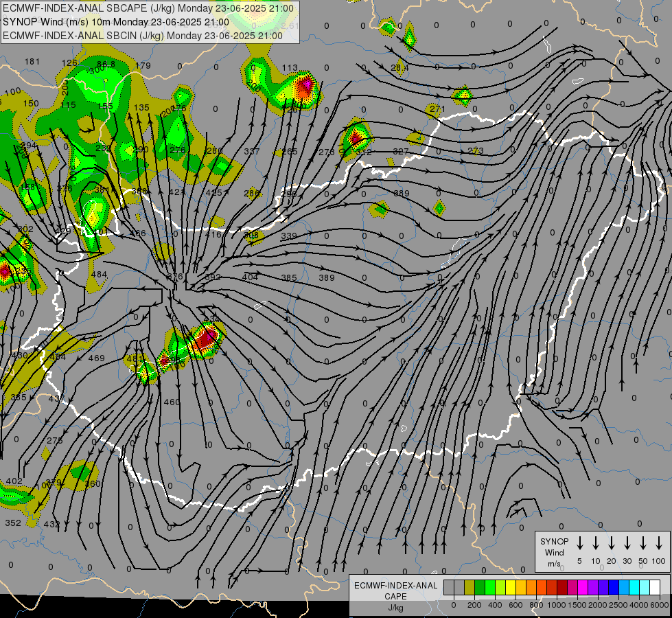Screen dimensions: 672x618
Task: Click the wind legend arrow above 30
Action: 627,543
